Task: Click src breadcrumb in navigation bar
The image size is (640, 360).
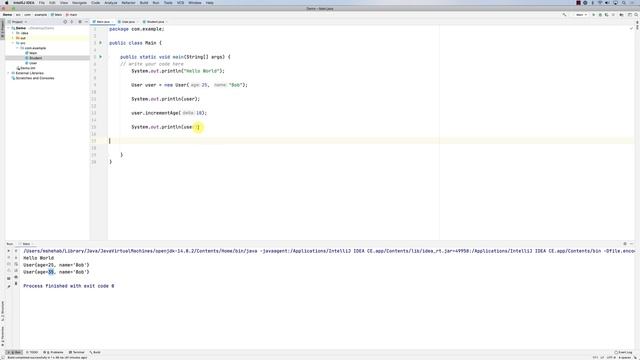Action: (x=18, y=15)
